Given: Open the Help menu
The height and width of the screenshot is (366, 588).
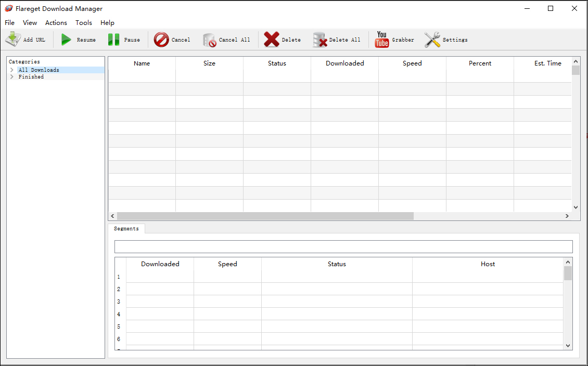Looking at the screenshot, I should point(107,23).
